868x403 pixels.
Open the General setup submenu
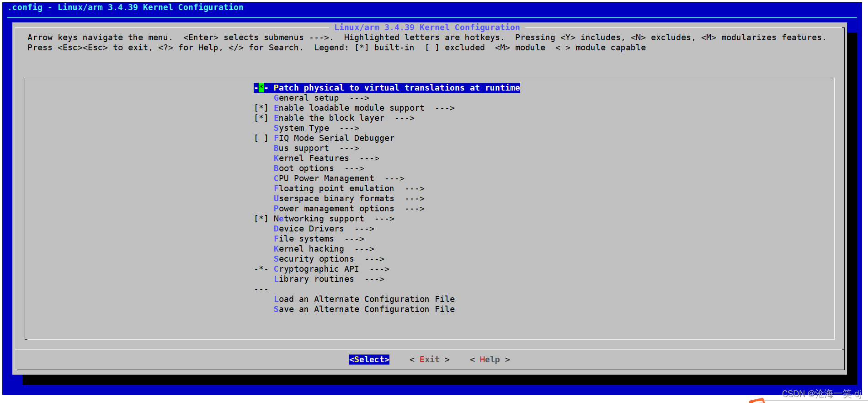pyautogui.click(x=321, y=98)
